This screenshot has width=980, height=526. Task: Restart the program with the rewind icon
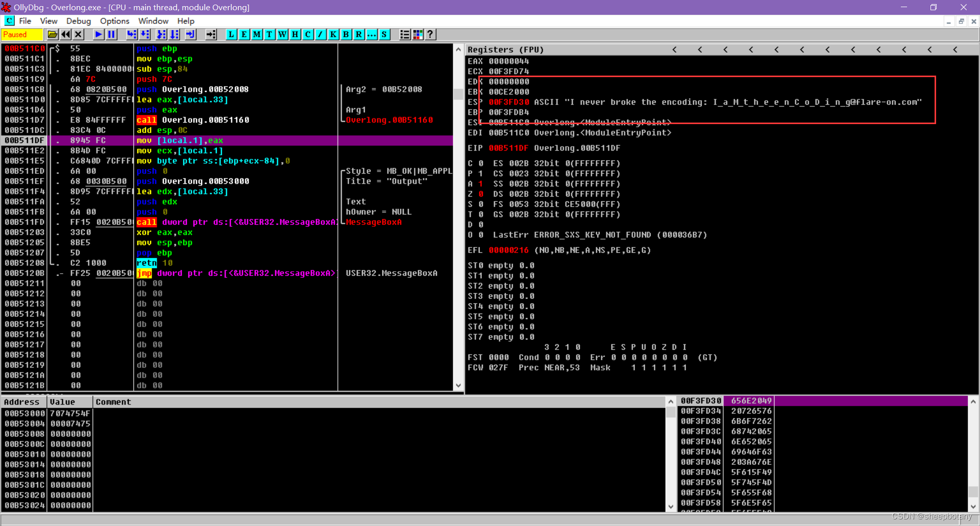[x=66, y=34]
